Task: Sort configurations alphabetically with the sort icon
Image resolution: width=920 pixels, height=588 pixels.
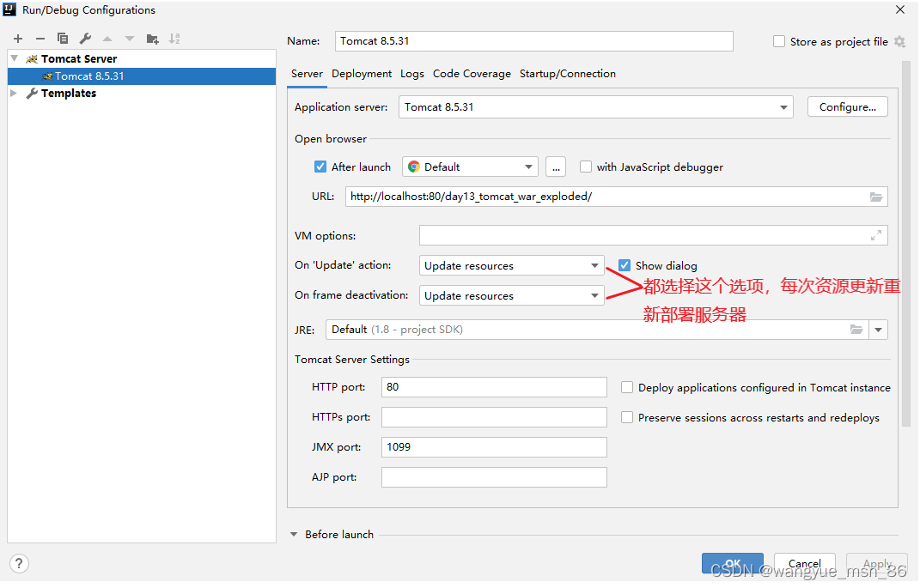Action: pos(174,39)
